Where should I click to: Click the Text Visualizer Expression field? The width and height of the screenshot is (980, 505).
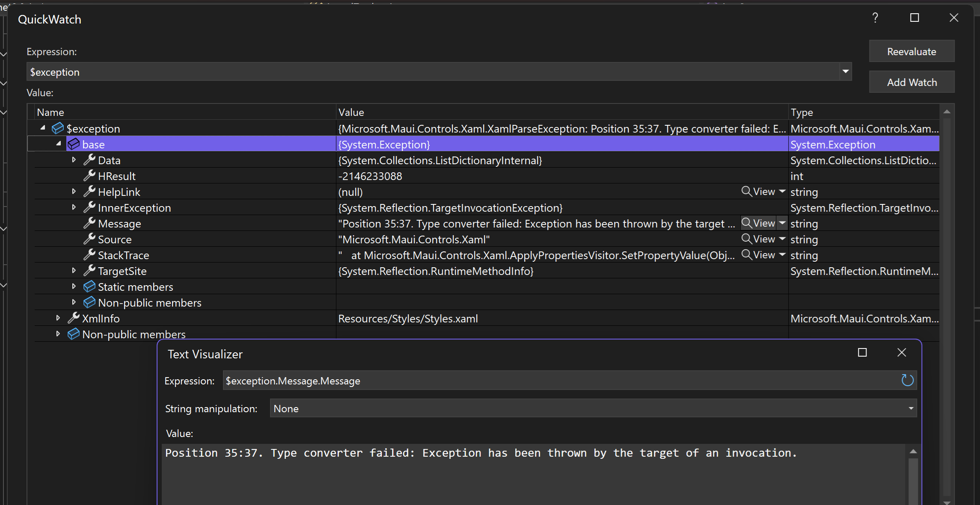[x=428, y=380]
